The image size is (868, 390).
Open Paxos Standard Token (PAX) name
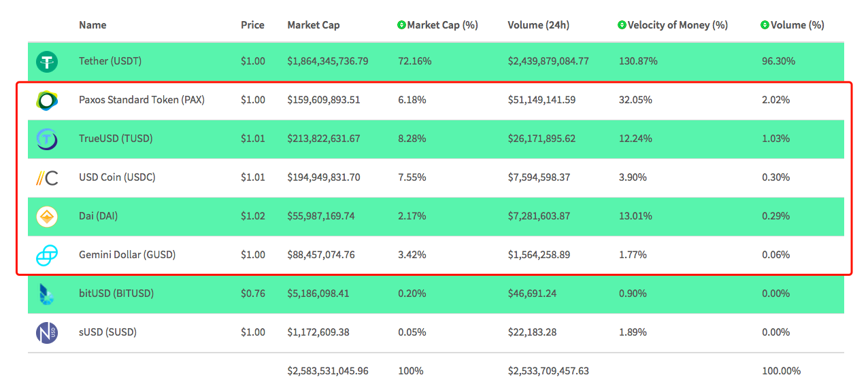coord(141,100)
